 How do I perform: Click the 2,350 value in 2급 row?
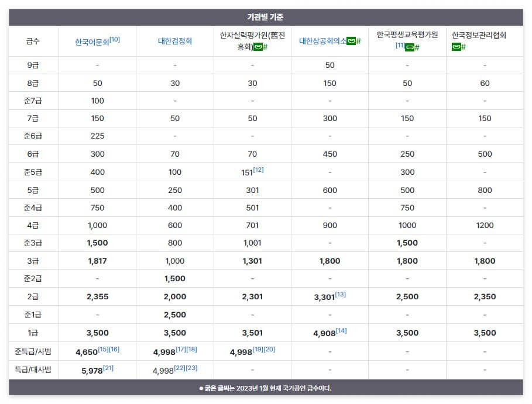[485, 297]
